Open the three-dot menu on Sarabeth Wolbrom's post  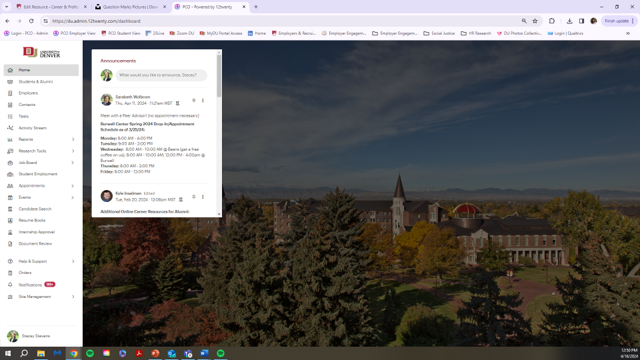[x=203, y=100]
